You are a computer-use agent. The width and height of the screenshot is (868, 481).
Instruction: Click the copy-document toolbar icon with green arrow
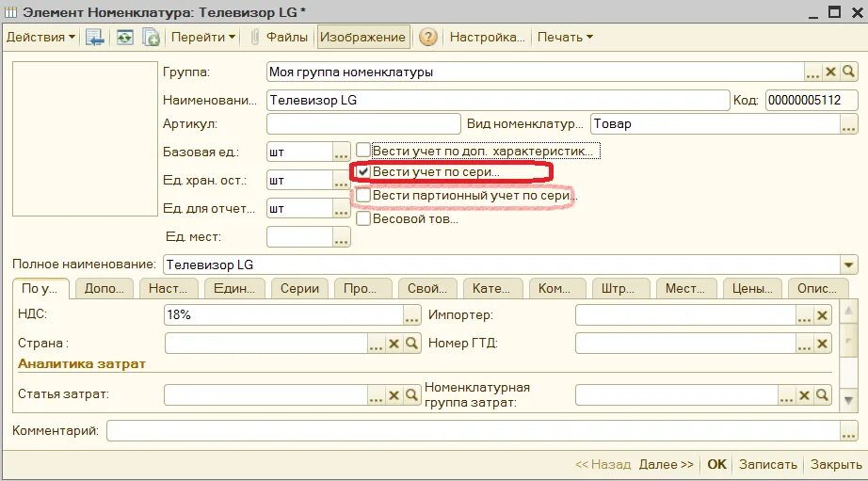pyautogui.click(x=152, y=38)
